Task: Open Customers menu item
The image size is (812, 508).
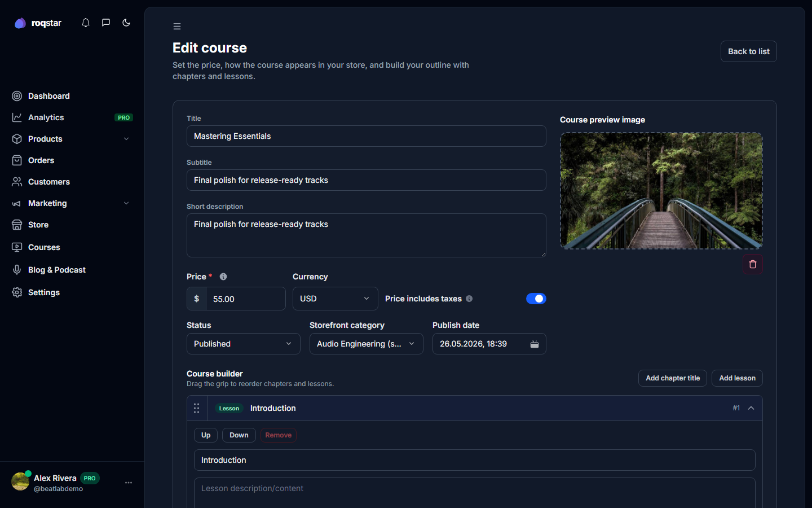Action: pos(72,182)
